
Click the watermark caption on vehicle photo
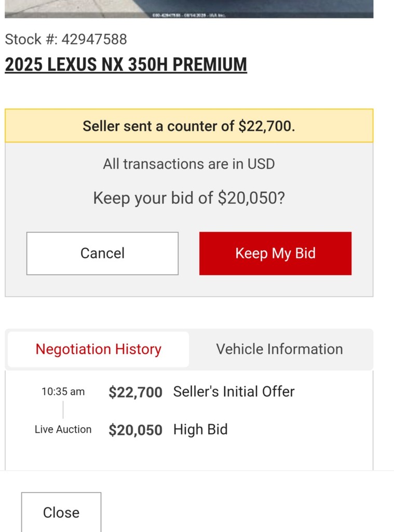pos(188,15)
